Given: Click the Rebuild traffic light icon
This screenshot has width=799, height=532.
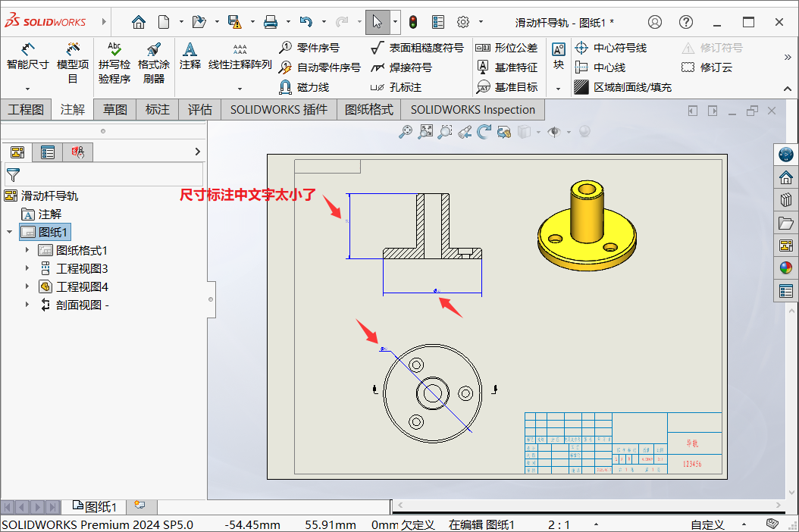Looking at the screenshot, I should click(x=412, y=22).
